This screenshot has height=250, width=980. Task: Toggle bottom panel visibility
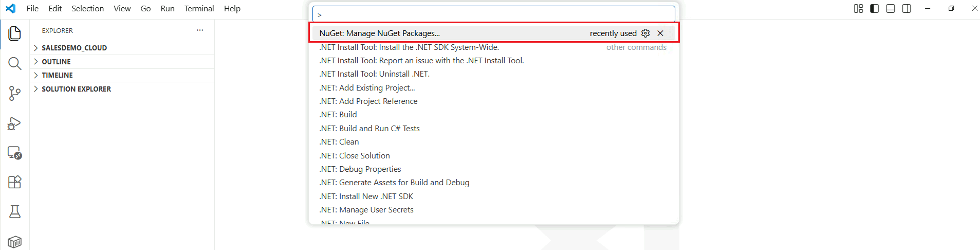[891, 9]
